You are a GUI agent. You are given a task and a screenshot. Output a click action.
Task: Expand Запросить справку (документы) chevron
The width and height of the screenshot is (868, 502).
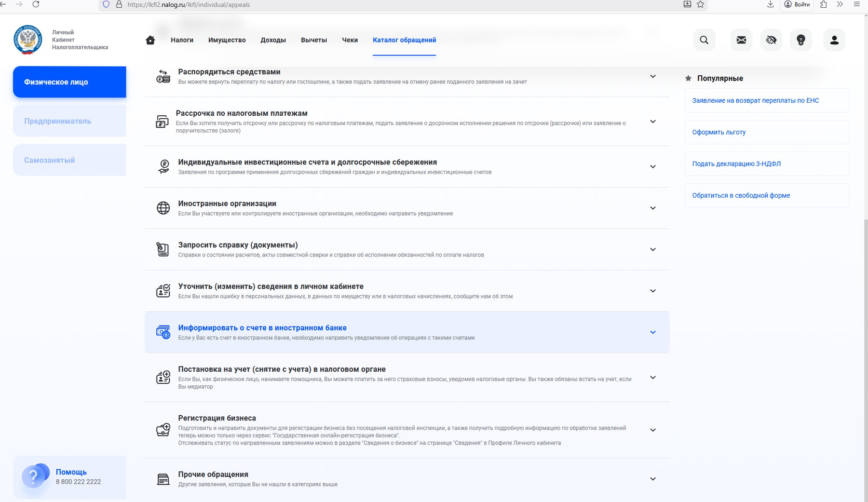tap(652, 250)
